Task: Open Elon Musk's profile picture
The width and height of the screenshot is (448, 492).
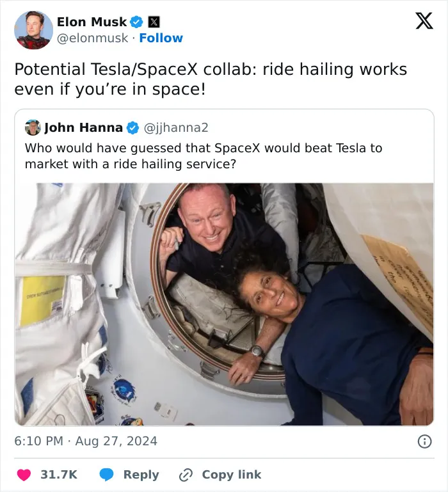Action: pyautogui.click(x=33, y=30)
